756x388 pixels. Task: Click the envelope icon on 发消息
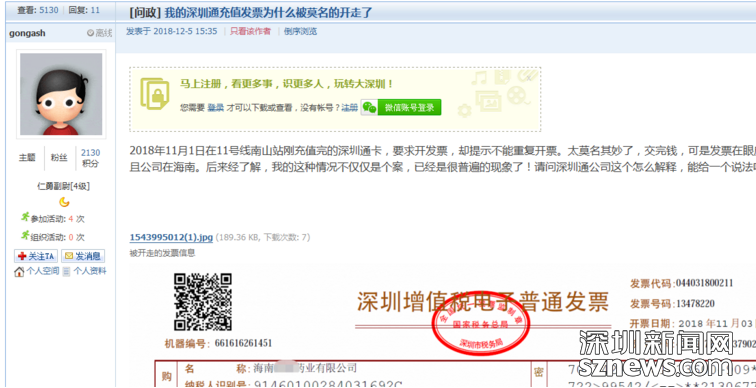pos(69,256)
